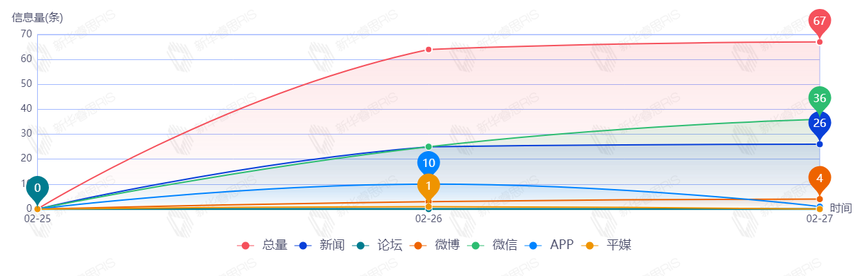Click the red 总量 data point at 02-27

click(819, 42)
